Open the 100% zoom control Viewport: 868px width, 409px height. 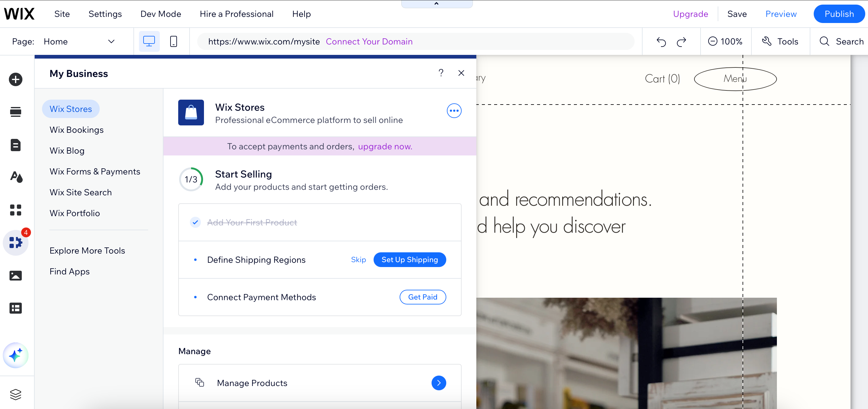(x=725, y=41)
